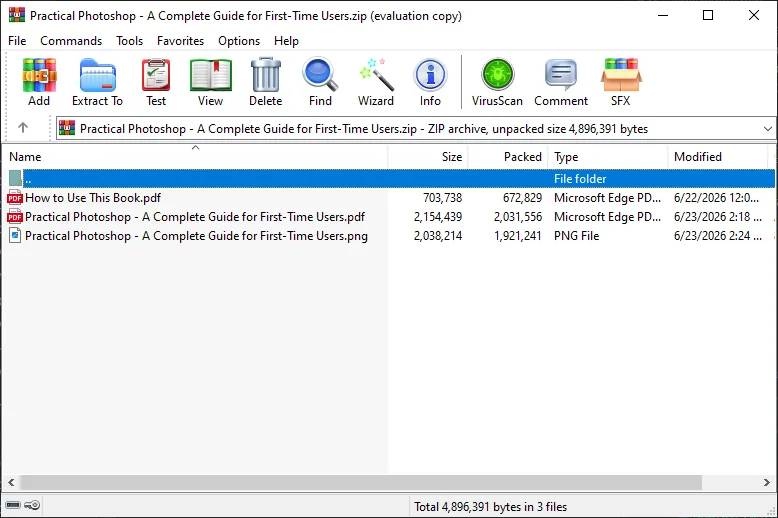Click modified date 6/23/2026 2:24
Viewport: 778px width, 518px height.
[717, 236]
